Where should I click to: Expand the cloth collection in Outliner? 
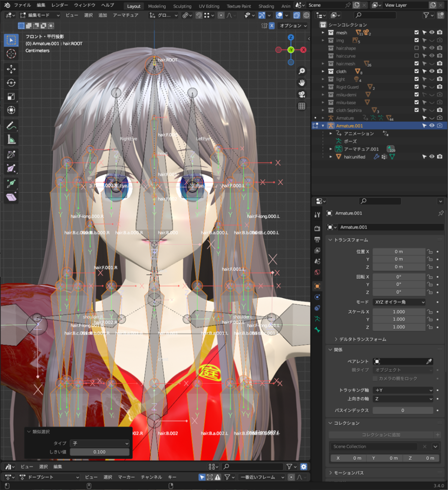(x=323, y=71)
